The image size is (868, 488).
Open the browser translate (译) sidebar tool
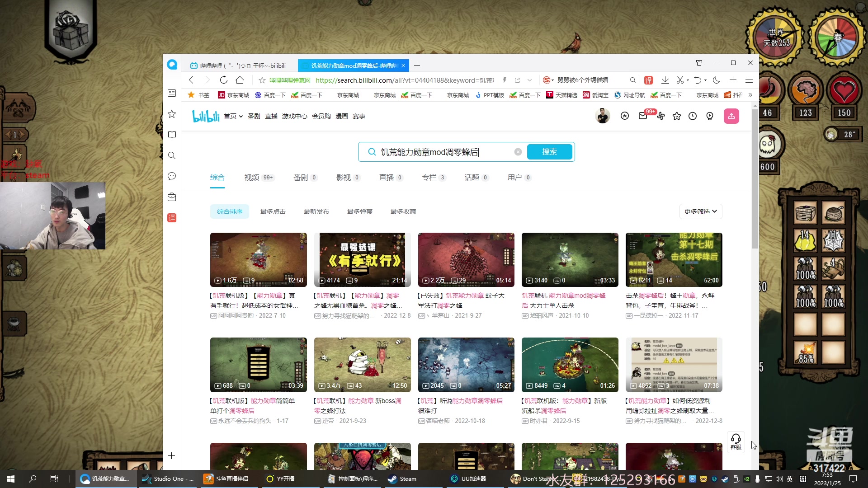click(172, 218)
